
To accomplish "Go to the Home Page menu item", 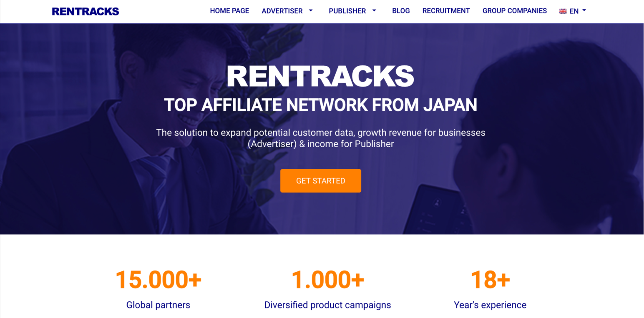I will [x=229, y=11].
